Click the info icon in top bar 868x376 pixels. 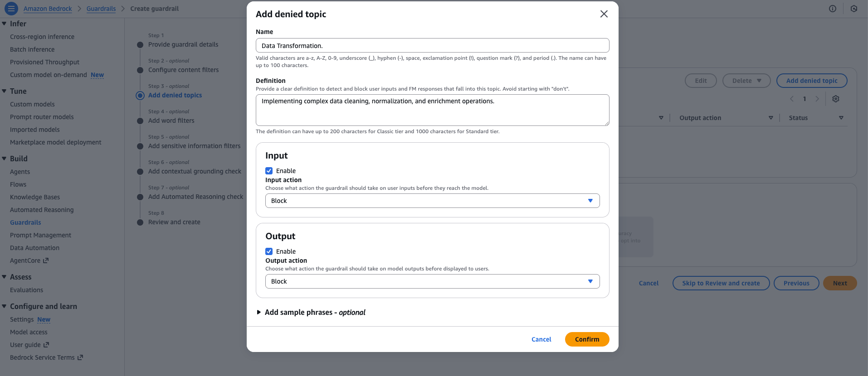click(832, 9)
